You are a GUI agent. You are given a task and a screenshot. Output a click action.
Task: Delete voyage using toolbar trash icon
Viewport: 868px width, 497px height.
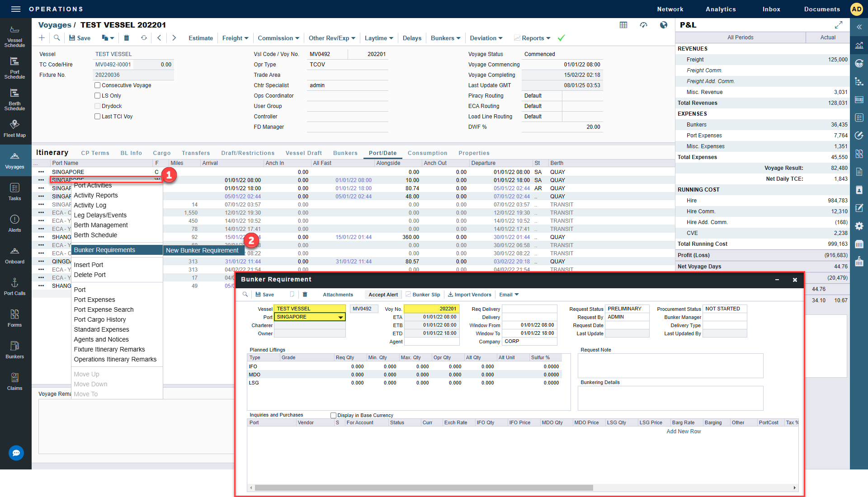(127, 38)
